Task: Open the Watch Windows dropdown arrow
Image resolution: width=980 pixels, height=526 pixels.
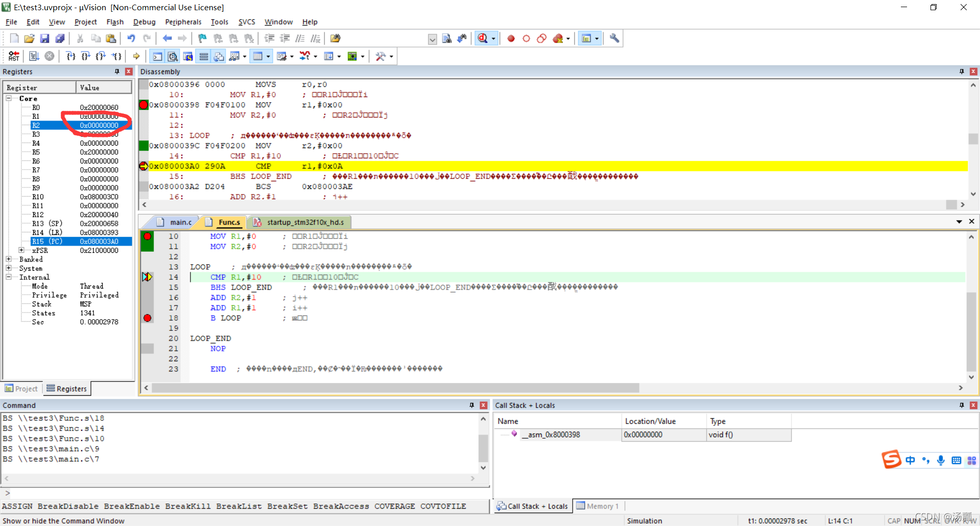Action: (244, 56)
